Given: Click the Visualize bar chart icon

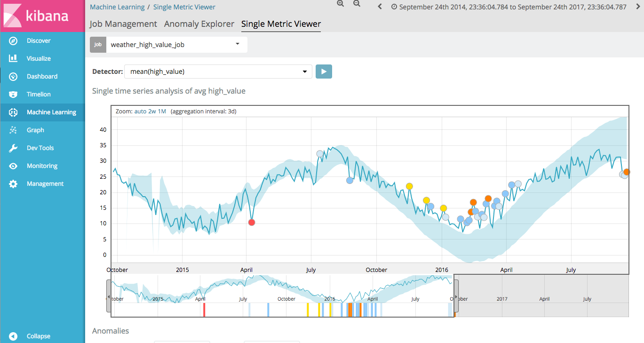Looking at the screenshot, I should pos(13,59).
